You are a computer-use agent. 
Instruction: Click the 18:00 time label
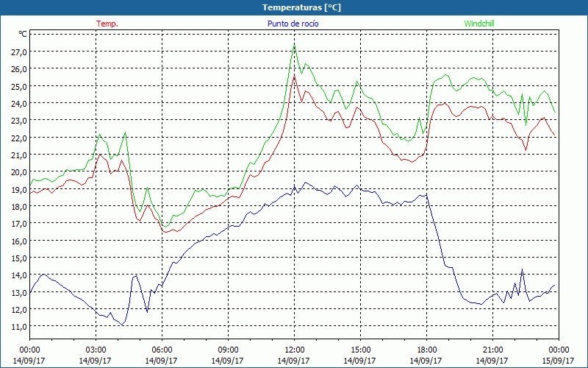pos(427,350)
